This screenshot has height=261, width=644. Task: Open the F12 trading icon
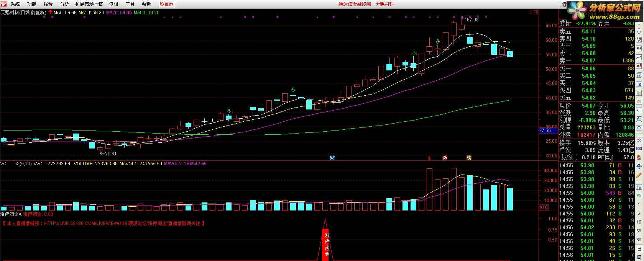tap(639, 111)
